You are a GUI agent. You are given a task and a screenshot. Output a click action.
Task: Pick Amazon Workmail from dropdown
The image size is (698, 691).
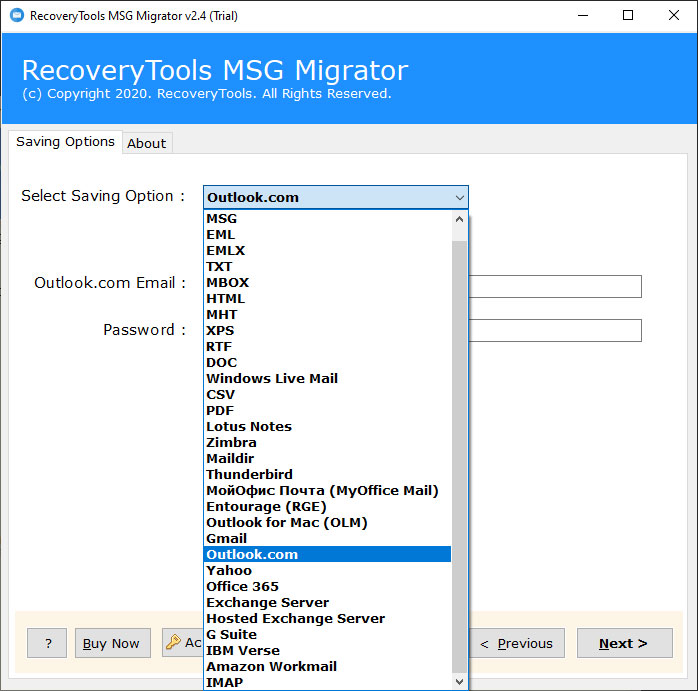click(x=271, y=666)
